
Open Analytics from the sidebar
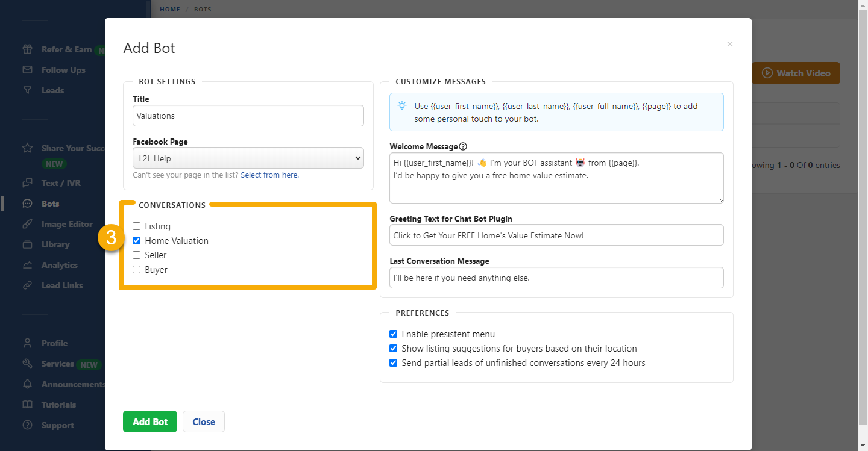(x=58, y=265)
